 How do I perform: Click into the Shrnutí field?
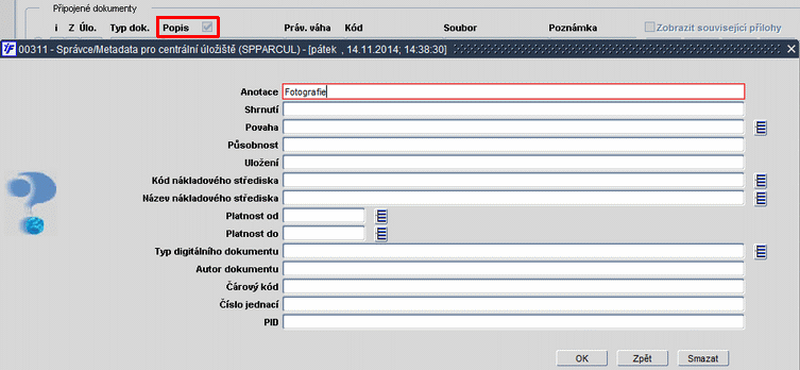513,110
